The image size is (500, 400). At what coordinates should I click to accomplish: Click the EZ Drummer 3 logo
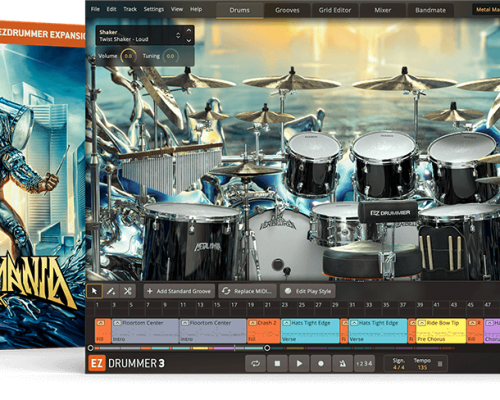[127, 363]
